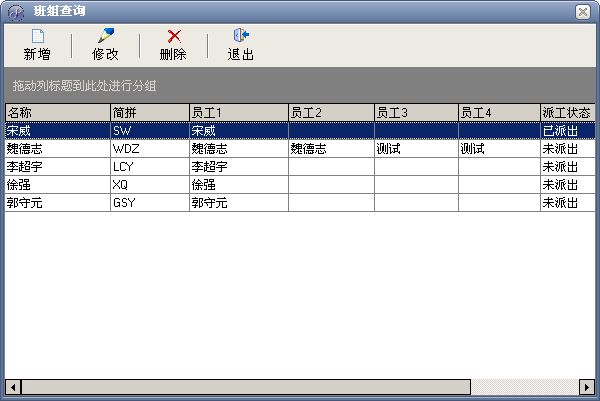
Task: Click the 退出 (Exit) door icon
Action: coord(241,37)
